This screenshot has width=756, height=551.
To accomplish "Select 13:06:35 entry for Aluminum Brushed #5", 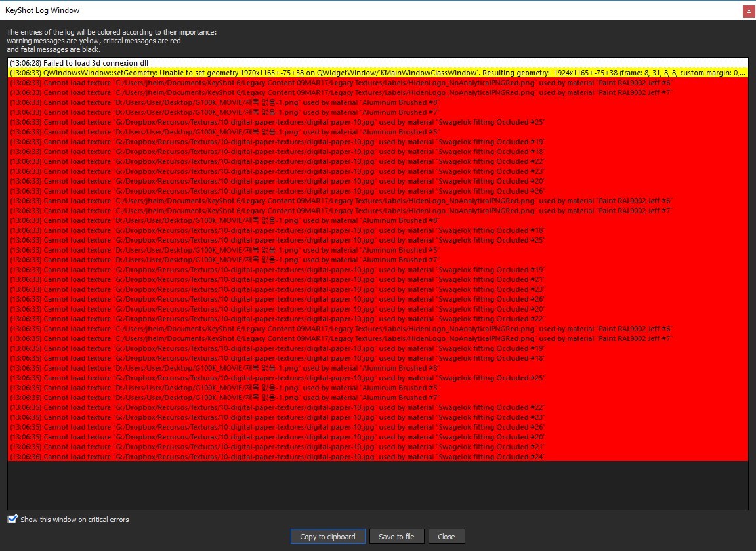I will (x=378, y=388).
